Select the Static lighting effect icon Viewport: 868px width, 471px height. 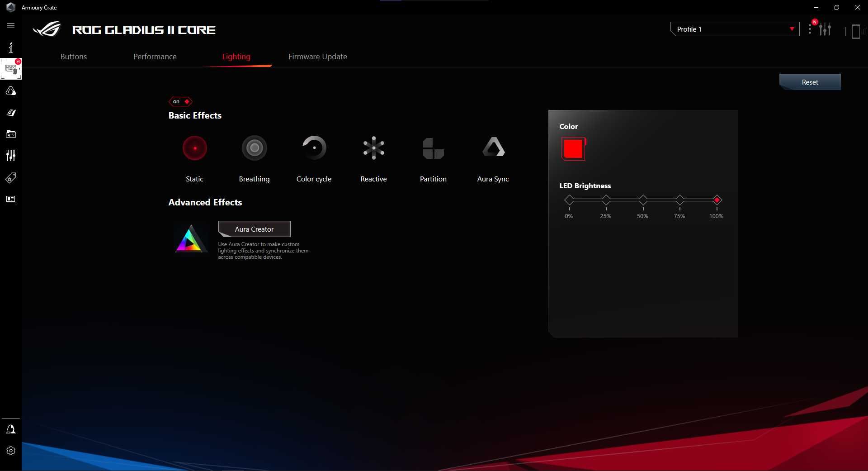[195, 148]
